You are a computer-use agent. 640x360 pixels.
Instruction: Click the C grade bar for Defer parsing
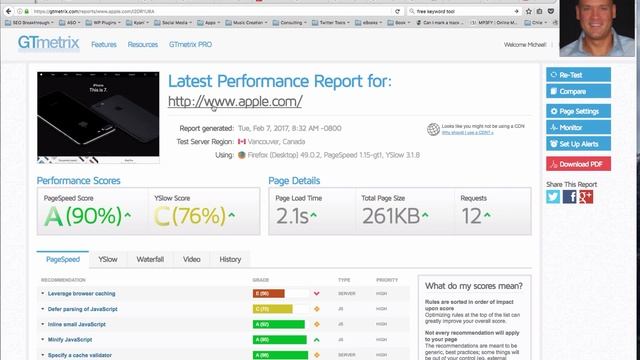272,309
